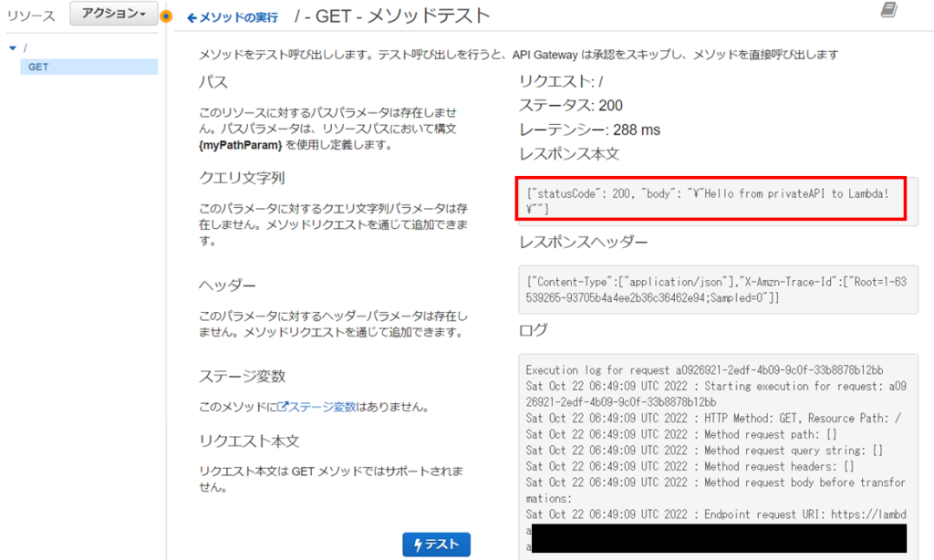Open the documentation book icon

tap(888, 9)
